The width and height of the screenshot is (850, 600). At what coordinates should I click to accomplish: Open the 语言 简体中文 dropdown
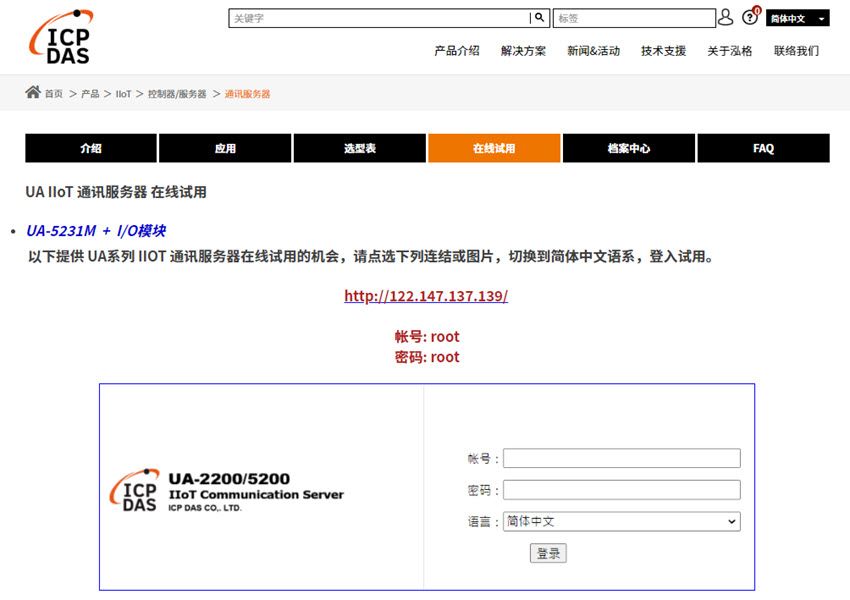click(622, 521)
